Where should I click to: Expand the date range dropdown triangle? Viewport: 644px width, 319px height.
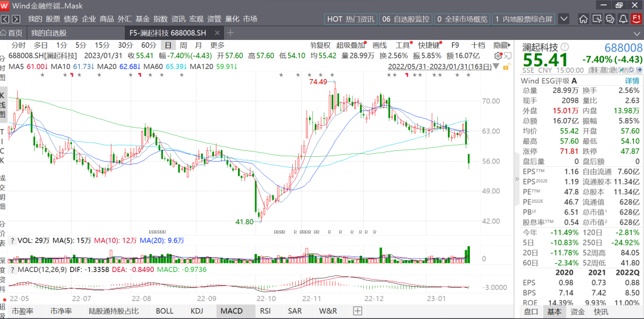pos(497,66)
